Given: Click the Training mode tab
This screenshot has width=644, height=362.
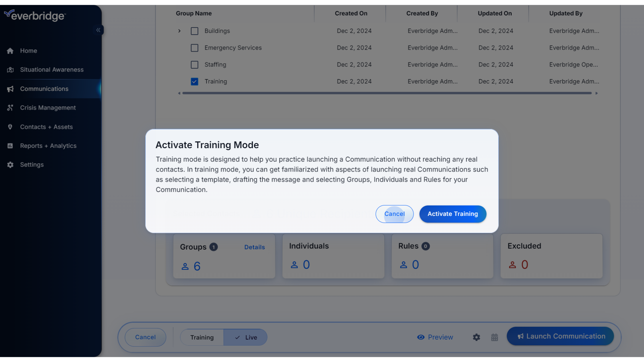Looking at the screenshot, I should [x=202, y=337].
